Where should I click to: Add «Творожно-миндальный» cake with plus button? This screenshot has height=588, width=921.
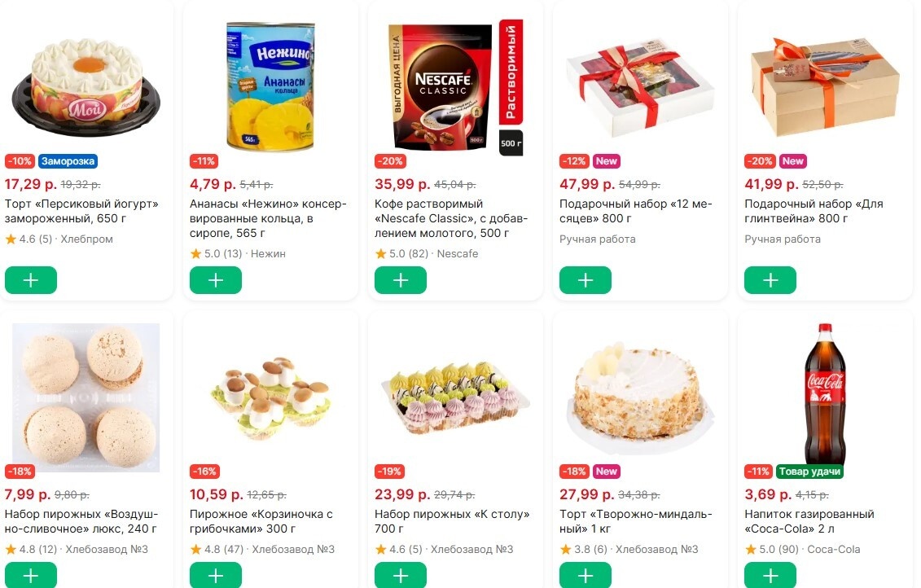[x=585, y=575]
